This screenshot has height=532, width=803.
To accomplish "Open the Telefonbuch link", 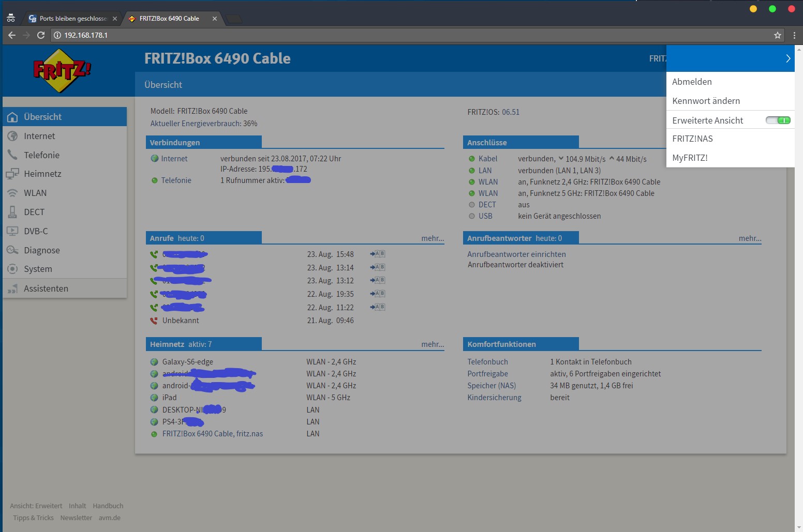I will [x=487, y=362].
